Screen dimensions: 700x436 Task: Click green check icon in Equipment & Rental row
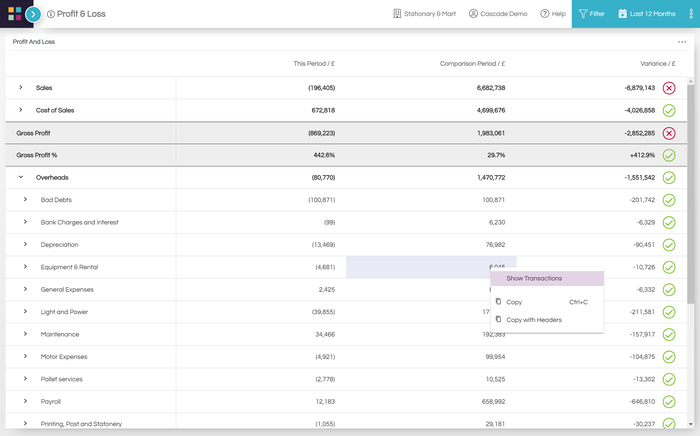669,267
